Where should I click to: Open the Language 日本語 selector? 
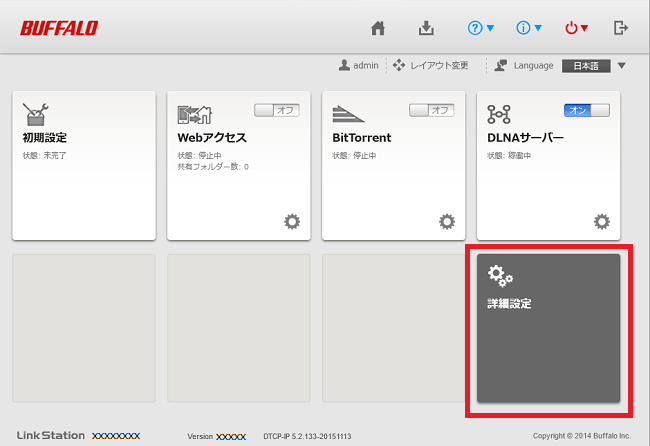[594, 66]
